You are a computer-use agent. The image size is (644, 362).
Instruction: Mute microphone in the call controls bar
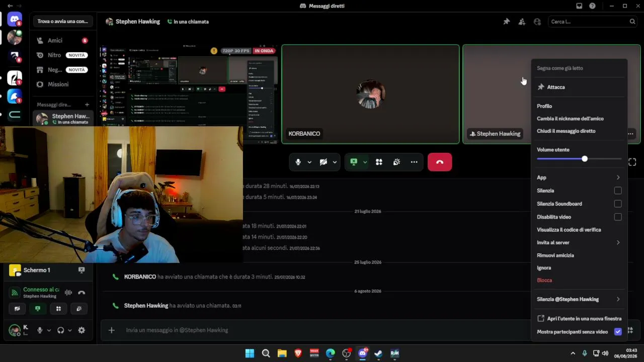tap(298, 162)
